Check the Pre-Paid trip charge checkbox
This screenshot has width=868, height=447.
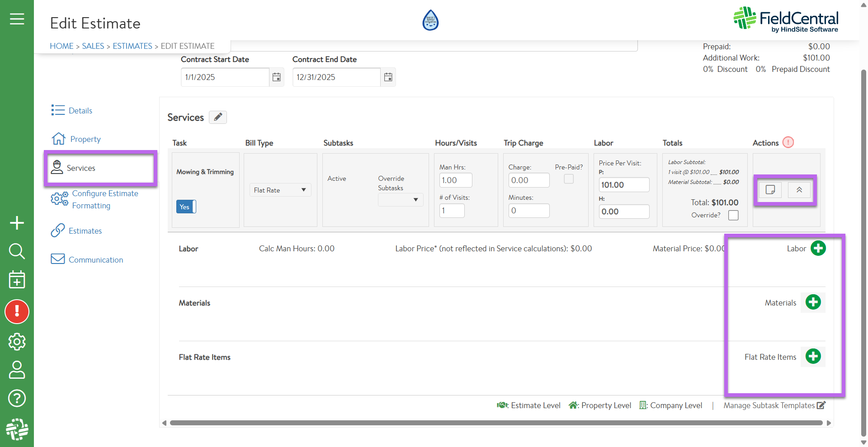[x=569, y=179]
